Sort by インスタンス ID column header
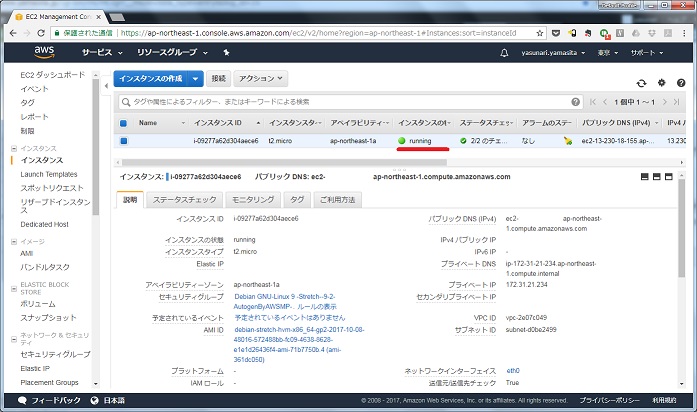This screenshot has height=412, width=697. pyautogui.click(x=217, y=123)
